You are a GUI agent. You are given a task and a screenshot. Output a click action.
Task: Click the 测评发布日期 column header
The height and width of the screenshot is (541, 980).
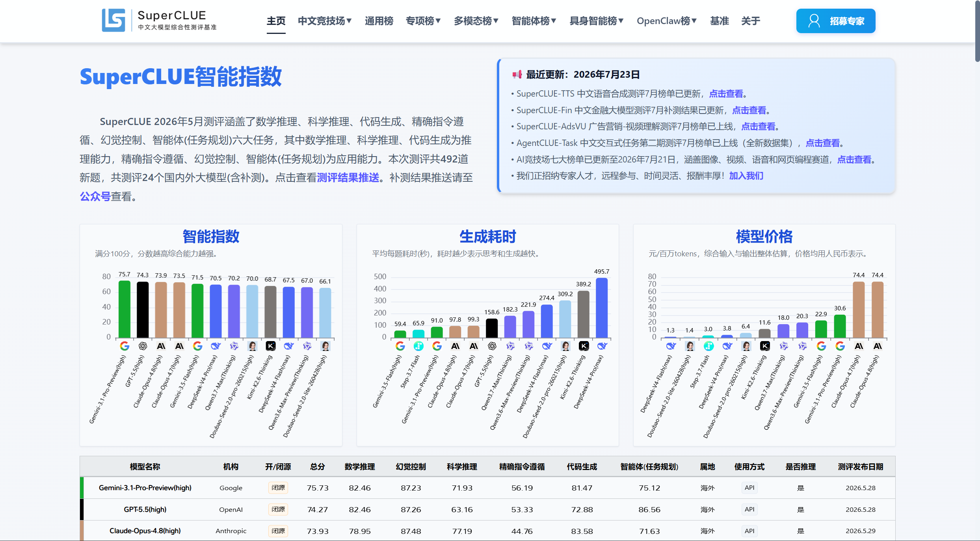(x=861, y=467)
